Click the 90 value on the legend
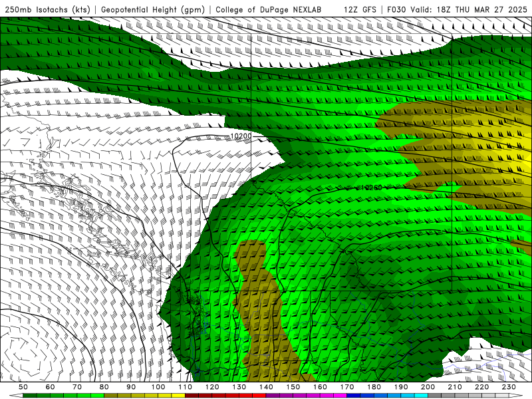Screen dimensions: 532x399 click(x=131, y=387)
